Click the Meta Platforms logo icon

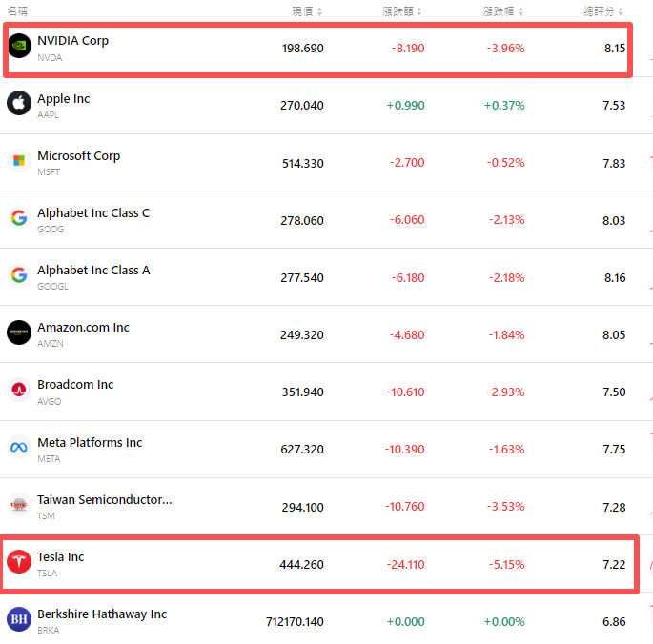(x=19, y=447)
